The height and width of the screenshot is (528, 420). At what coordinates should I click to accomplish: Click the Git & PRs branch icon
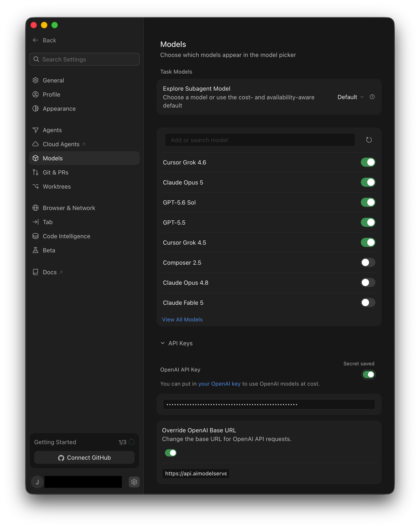click(35, 172)
